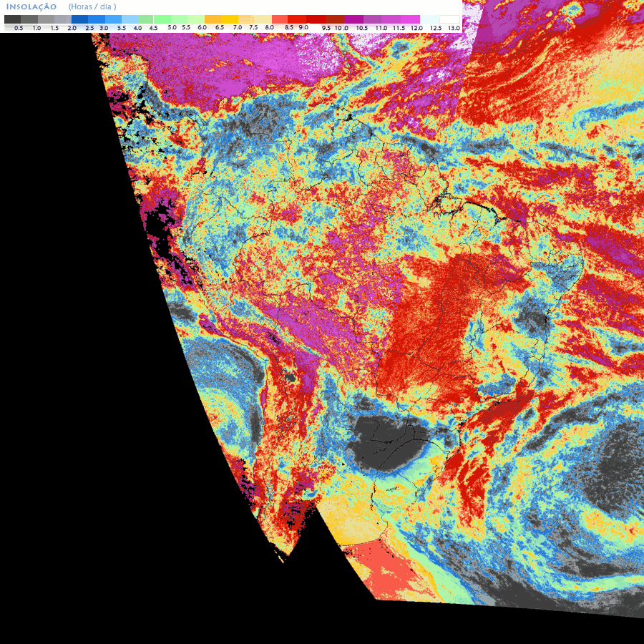Screen dimensions: 644x644
Task: Click the '10.5' legend value
Action: tap(362, 28)
